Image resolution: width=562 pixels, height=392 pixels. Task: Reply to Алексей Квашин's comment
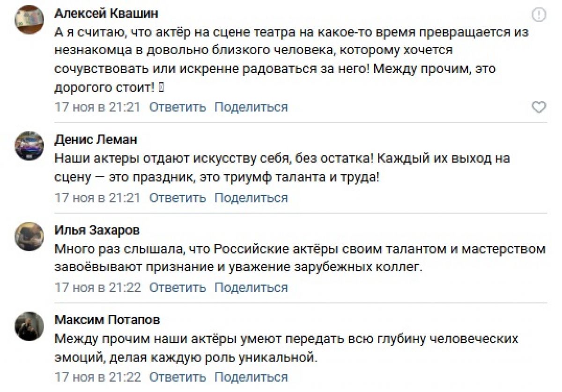click(177, 107)
